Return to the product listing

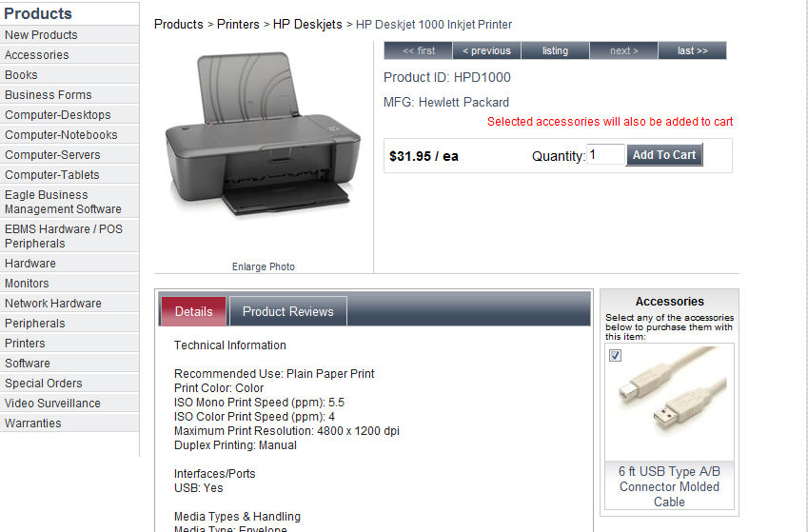[555, 50]
